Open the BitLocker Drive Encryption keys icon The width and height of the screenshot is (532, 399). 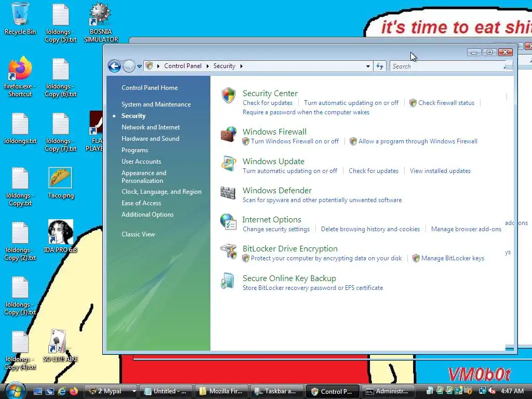[229, 251]
